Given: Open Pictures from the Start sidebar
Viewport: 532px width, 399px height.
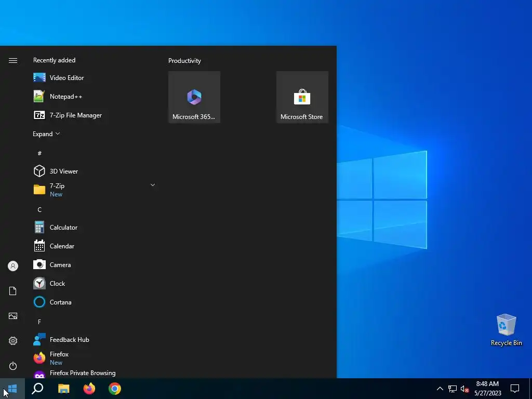Looking at the screenshot, I should point(13,316).
